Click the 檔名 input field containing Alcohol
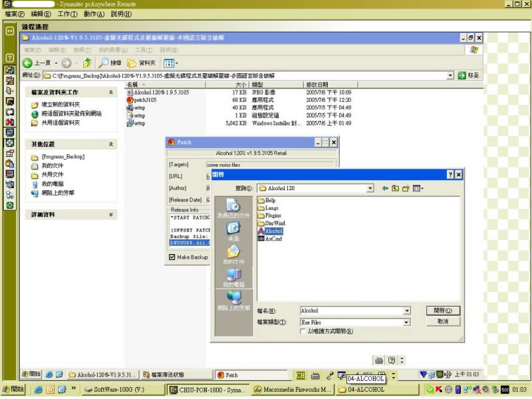The width and height of the screenshot is (532, 399). point(351,311)
